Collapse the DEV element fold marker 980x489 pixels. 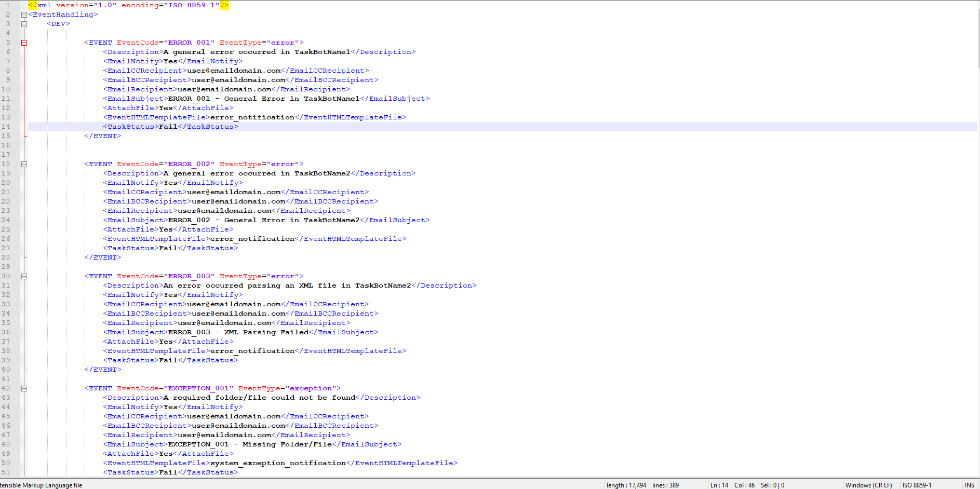pos(24,24)
